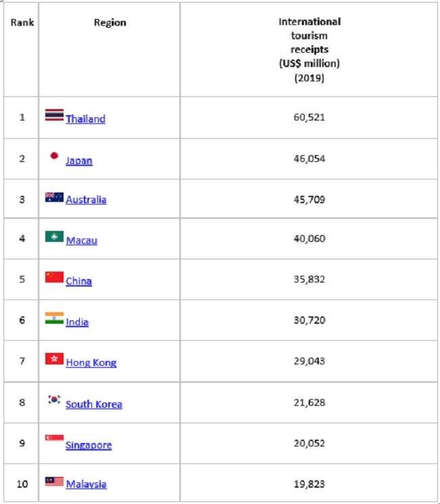Image resolution: width=440 pixels, height=504 pixels.
Task: Open the Thailand link
Action: pos(85,119)
